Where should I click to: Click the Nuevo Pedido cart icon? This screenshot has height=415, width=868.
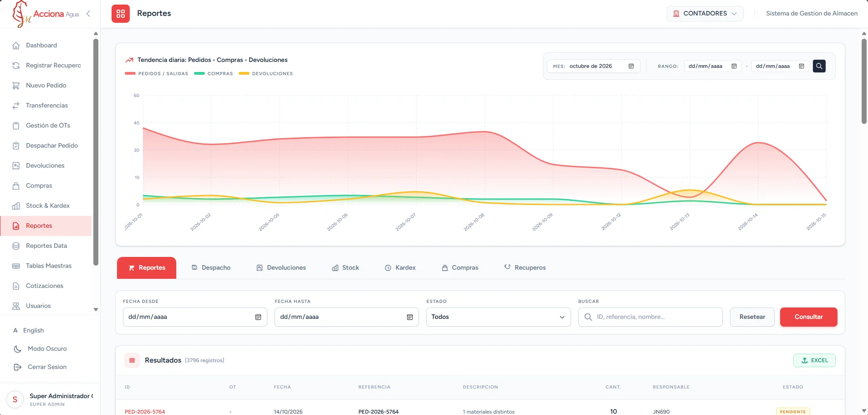16,86
